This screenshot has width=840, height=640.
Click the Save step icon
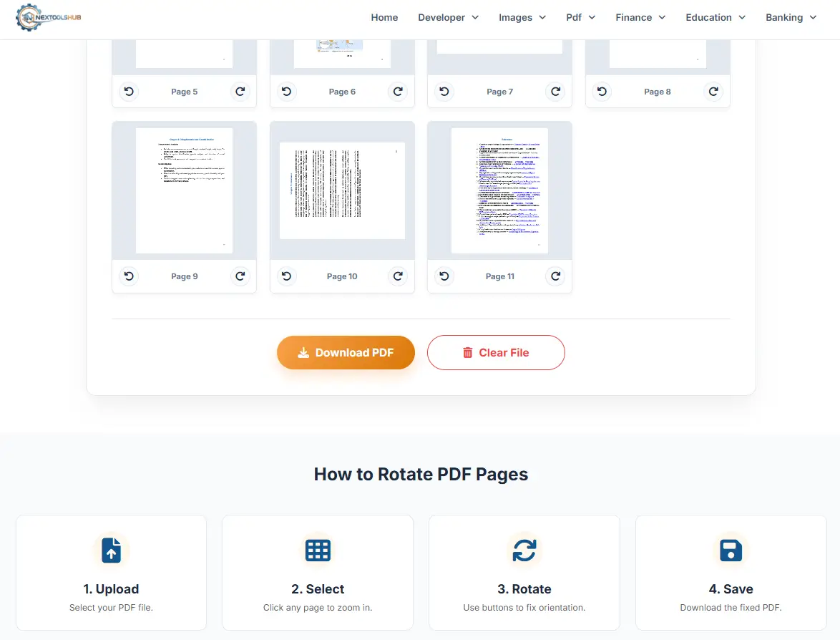click(x=731, y=550)
